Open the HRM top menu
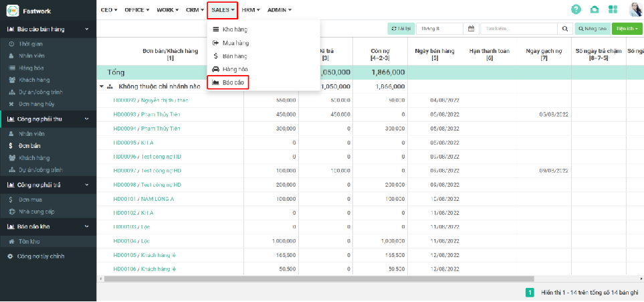The height and width of the screenshot is (302, 644). (251, 10)
